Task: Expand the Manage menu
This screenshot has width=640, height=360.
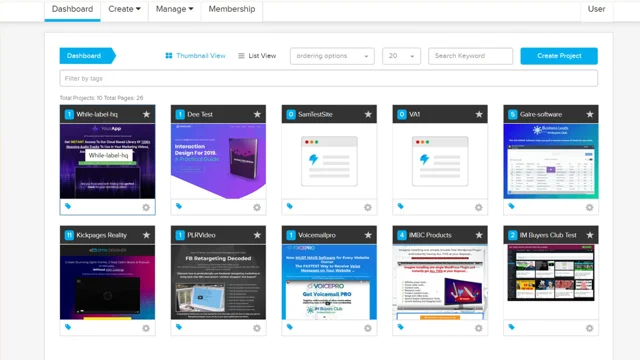Action: click(174, 9)
